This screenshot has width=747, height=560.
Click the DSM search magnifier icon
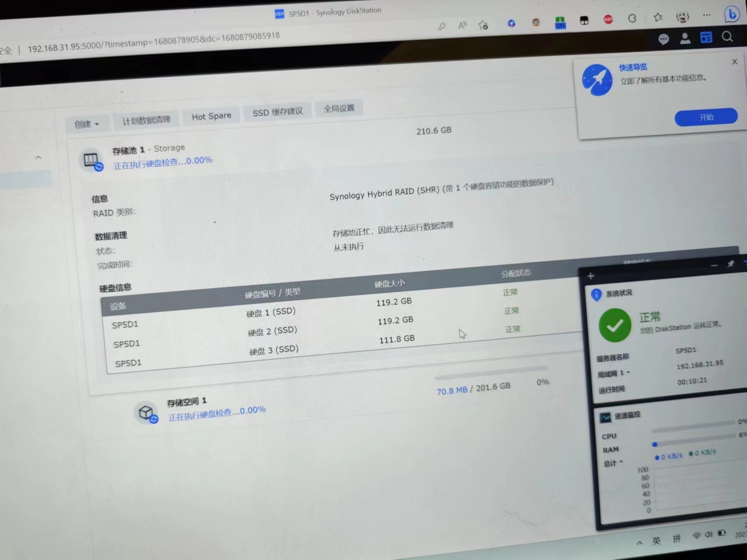coord(727,37)
